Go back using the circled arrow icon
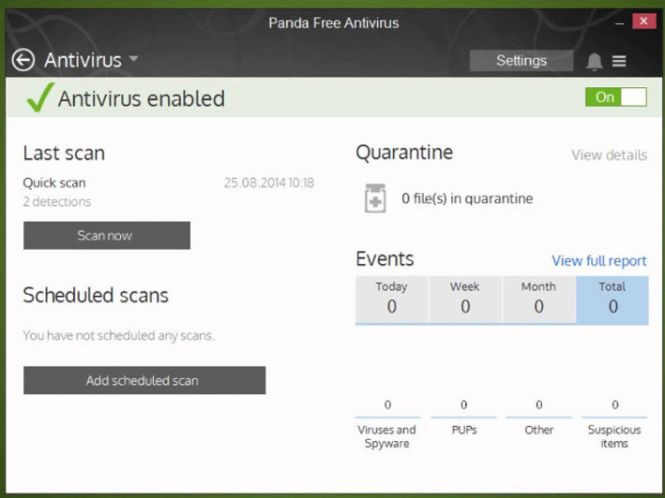 (x=23, y=60)
